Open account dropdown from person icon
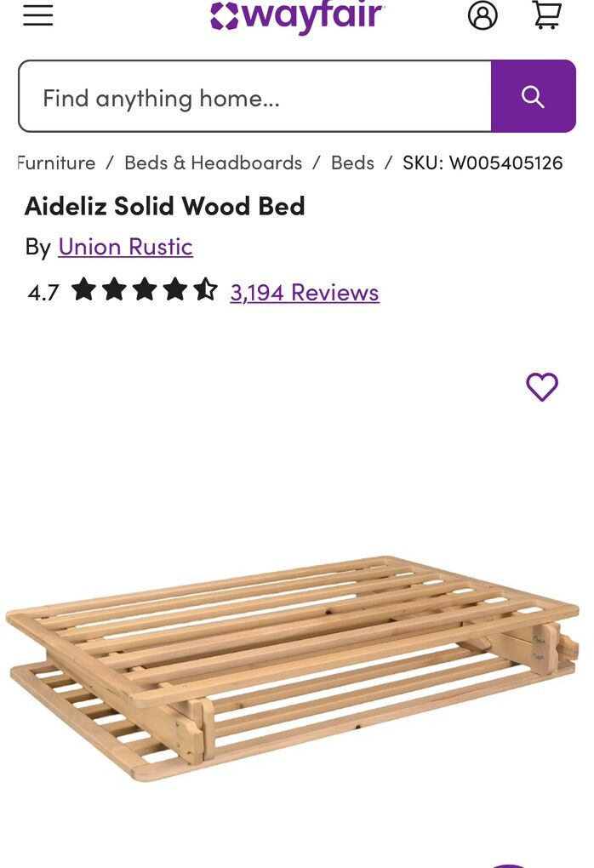Viewport: 594px width, 868px height. tap(483, 15)
